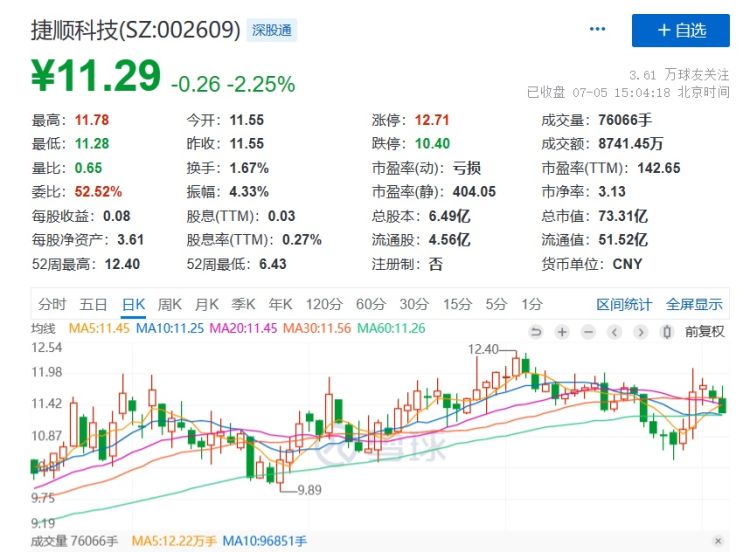Open the 月K chart tab

pyautogui.click(x=207, y=304)
